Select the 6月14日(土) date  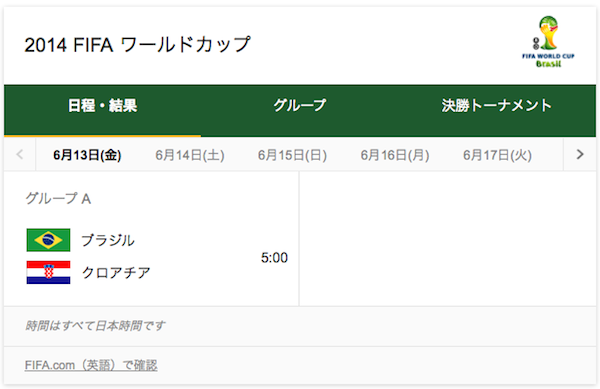click(190, 155)
